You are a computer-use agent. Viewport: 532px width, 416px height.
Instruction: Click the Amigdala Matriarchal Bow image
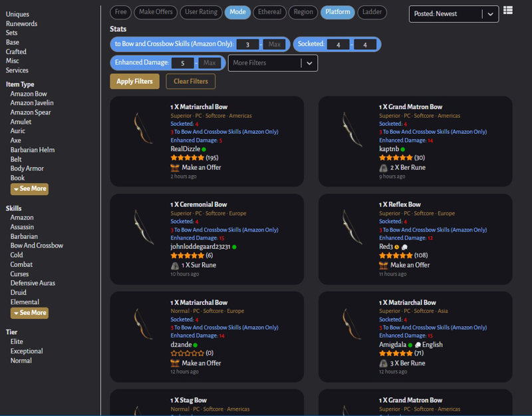(x=352, y=323)
